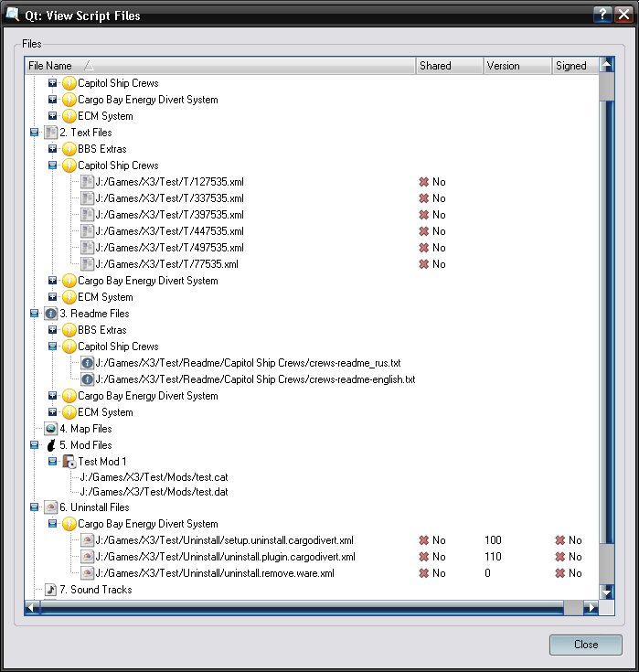Select crews-readme-english.txt file path
The width and height of the screenshot is (639, 672).
pos(255,379)
